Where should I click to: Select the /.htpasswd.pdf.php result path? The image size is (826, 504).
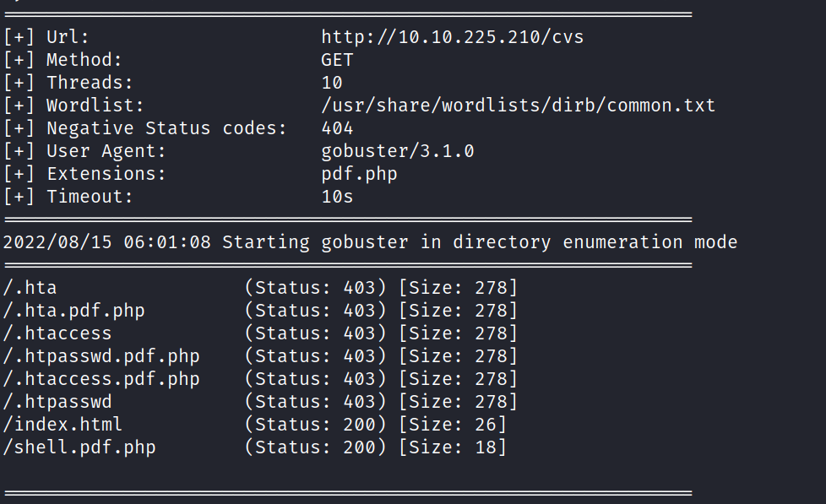(101, 356)
